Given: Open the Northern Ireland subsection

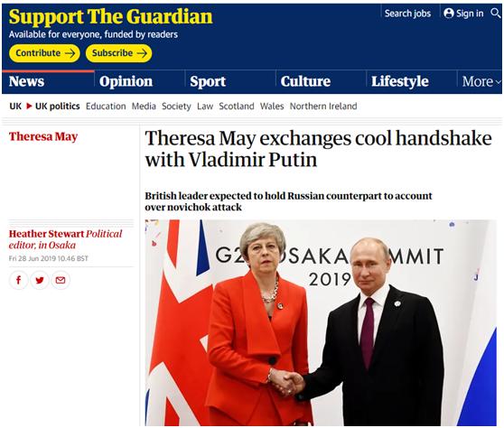Looking at the screenshot, I should pos(323,106).
